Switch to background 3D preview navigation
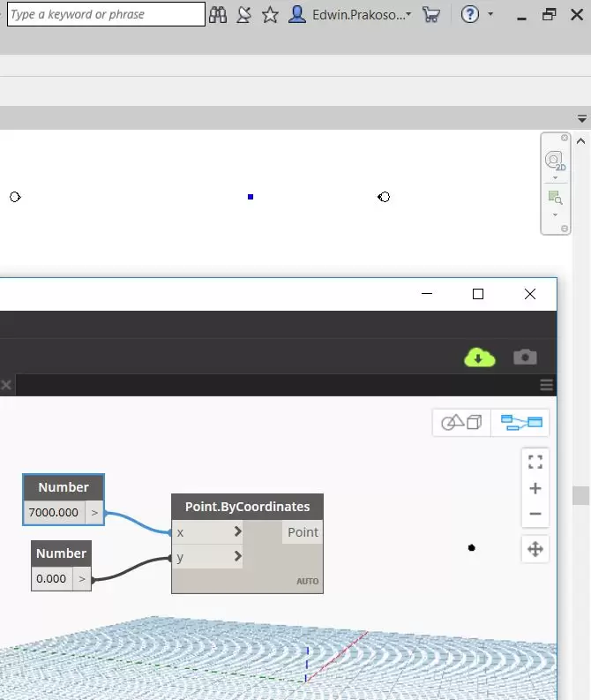 click(463, 423)
